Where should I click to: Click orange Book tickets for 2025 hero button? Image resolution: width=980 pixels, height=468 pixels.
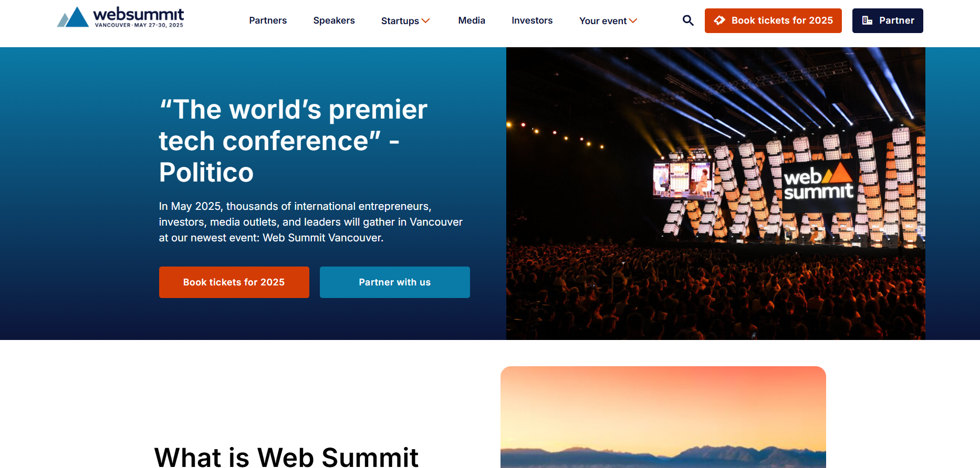pos(234,282)
